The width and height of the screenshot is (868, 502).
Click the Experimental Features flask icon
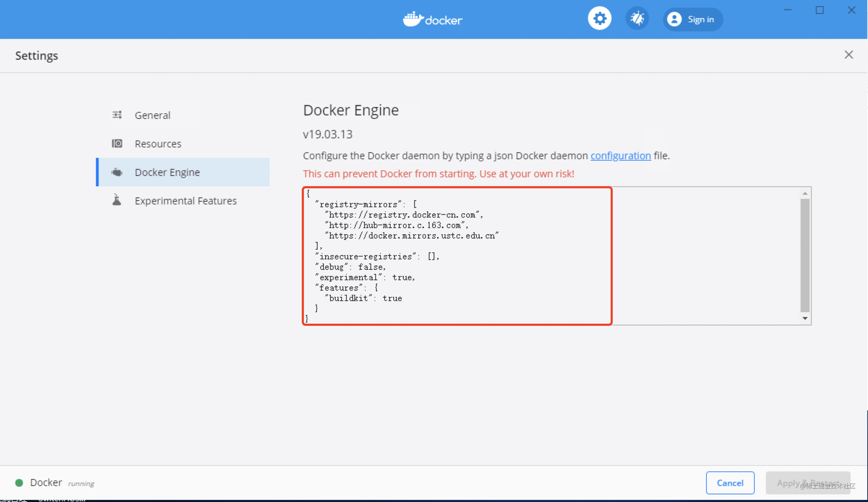click(x=117, y=200)
